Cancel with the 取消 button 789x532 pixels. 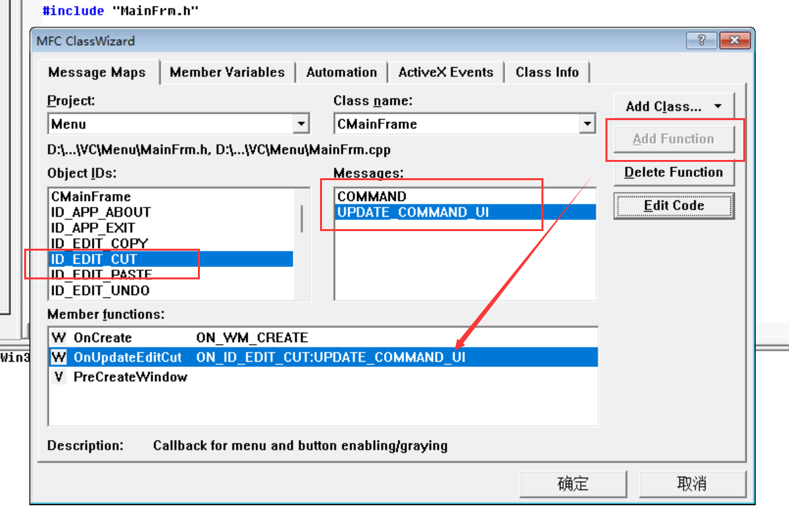point(692,484)
